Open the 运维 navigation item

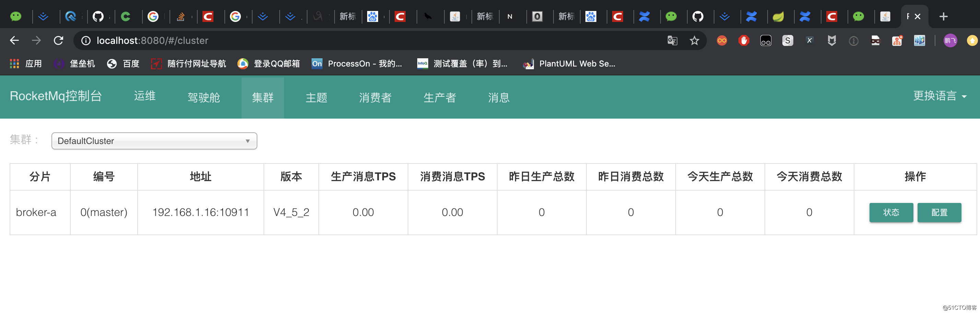pos(144,96)
